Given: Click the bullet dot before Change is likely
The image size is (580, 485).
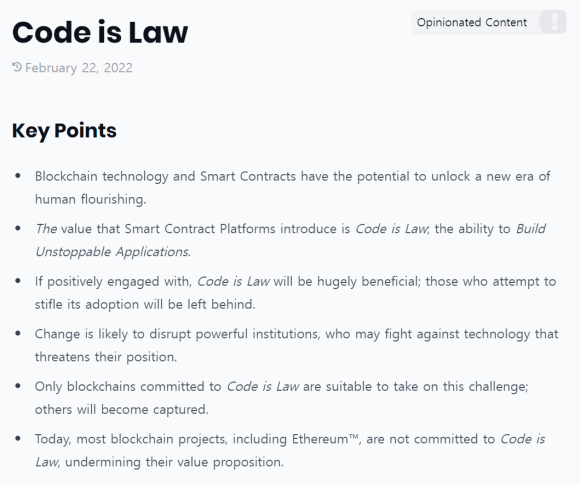Looking at the screenshot, I should click(18, 333).
